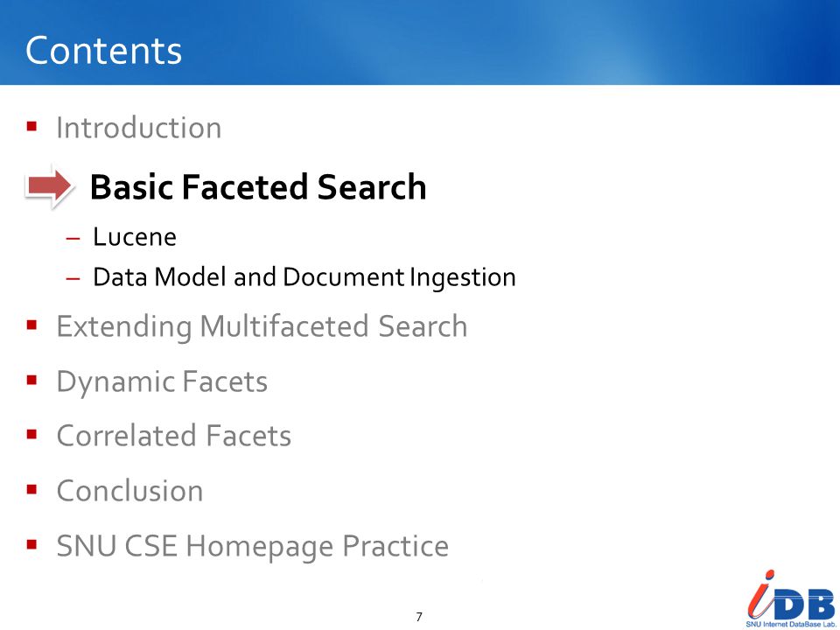This screenshot has height=630, width=840.
Task: Click slide page number 7
Action: pyautogui.click(x=419, y=617)
